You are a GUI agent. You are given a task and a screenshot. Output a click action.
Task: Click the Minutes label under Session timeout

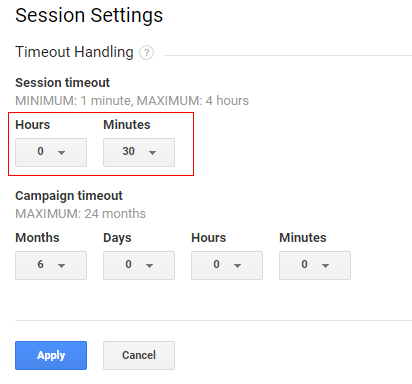coord(127,125)
